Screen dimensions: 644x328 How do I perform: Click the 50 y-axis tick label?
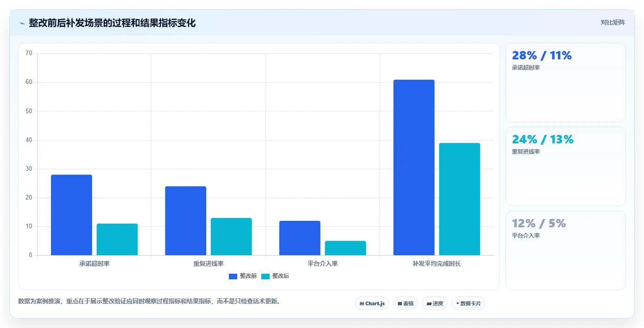[x=29, y=111]
